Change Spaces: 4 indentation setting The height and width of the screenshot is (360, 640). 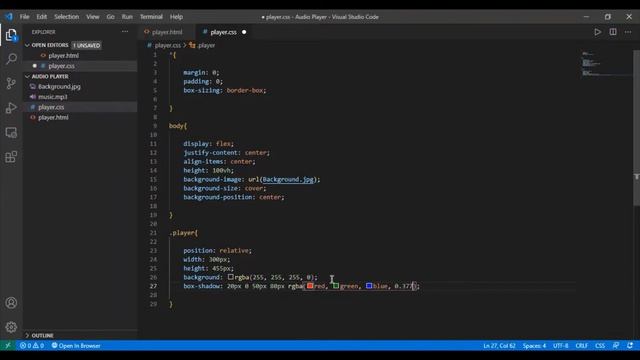(x=534, y=346)
